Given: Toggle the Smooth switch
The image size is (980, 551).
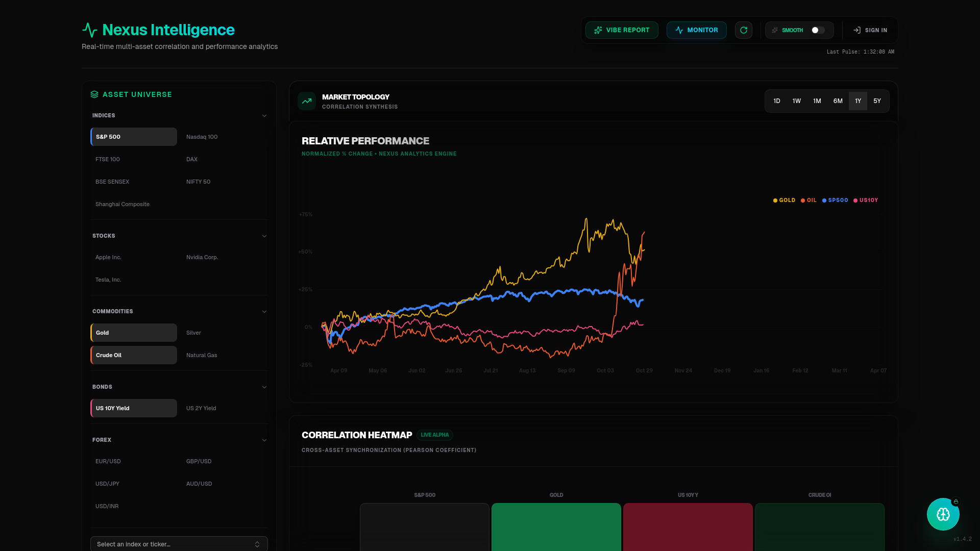Looking at the screenshot, I should click(818, 30).
